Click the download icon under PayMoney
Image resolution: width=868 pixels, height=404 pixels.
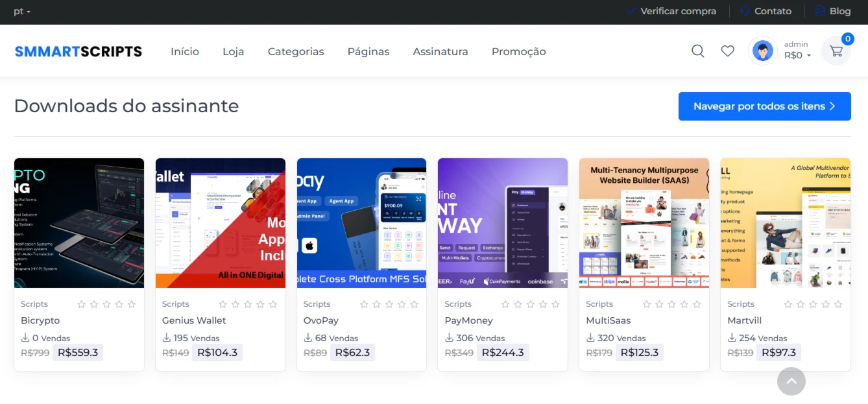(x=449, y=337)
